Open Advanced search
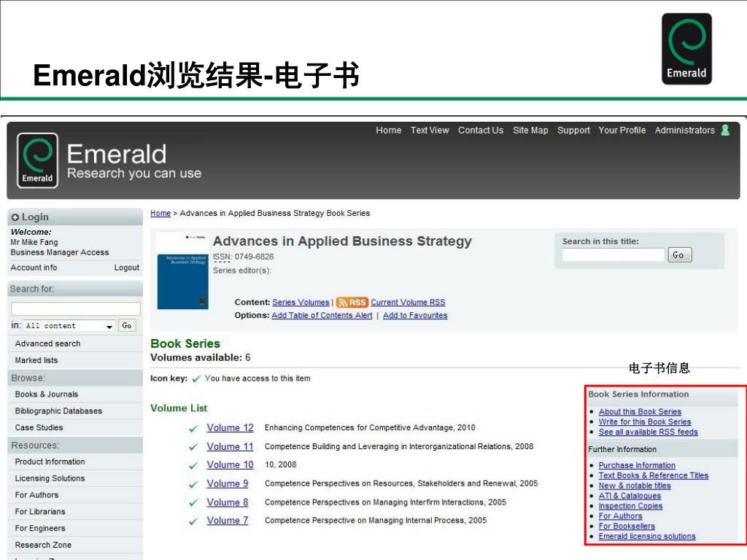The image size is (747, 560). tap(47, 343)
